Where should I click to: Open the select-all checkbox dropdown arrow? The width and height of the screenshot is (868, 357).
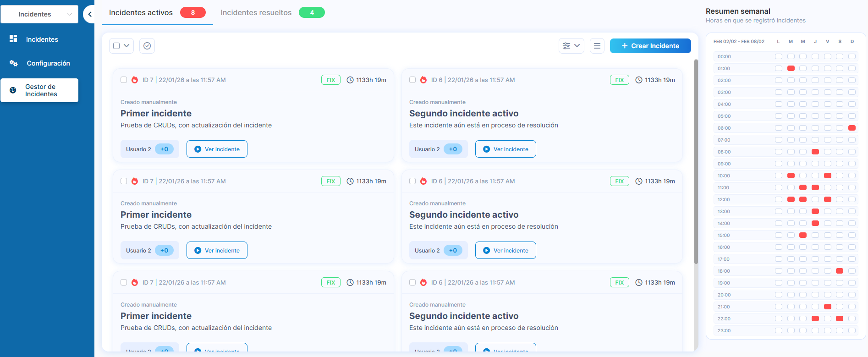[126, 46]
